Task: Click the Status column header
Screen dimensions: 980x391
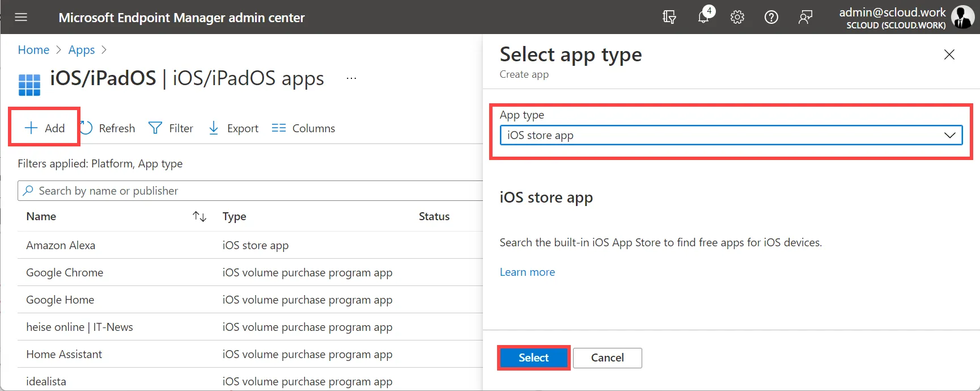Action: [434, 216]
